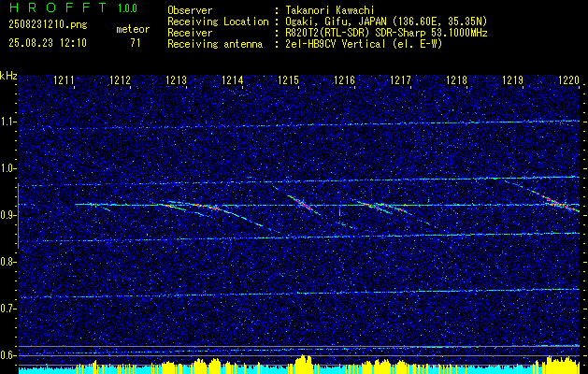Click the 2el-HB9CV Vertical antenna text
This screenshot has width=588, height=374.
coord(364,44)
